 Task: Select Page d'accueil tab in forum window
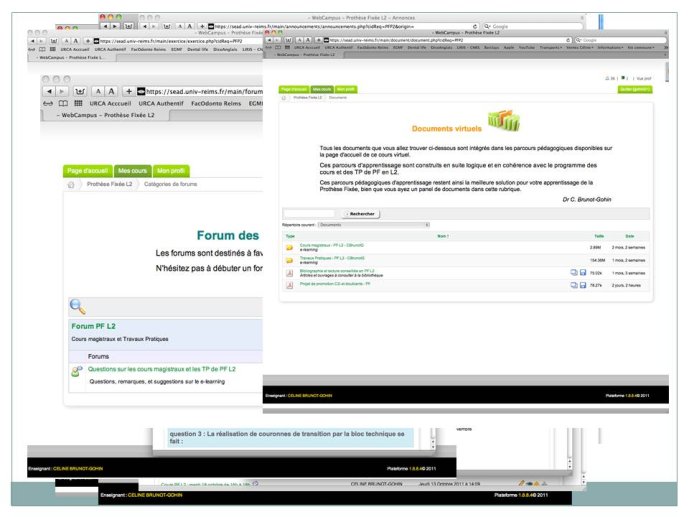pos(87,171)
